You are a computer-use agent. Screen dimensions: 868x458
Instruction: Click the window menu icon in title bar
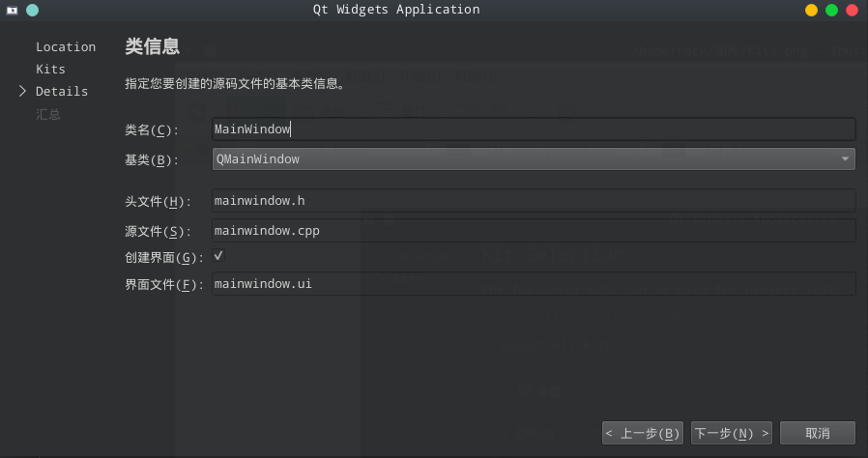tap(13, 11)
